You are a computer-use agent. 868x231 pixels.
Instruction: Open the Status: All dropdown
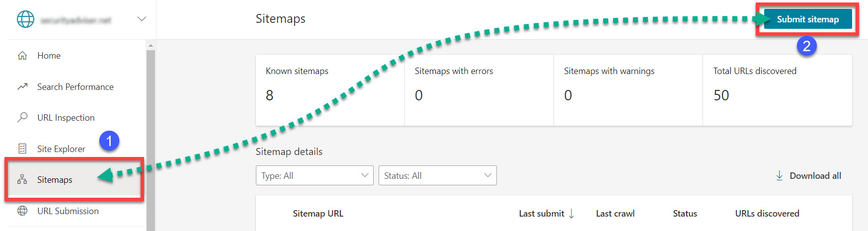tap(437, 175)
